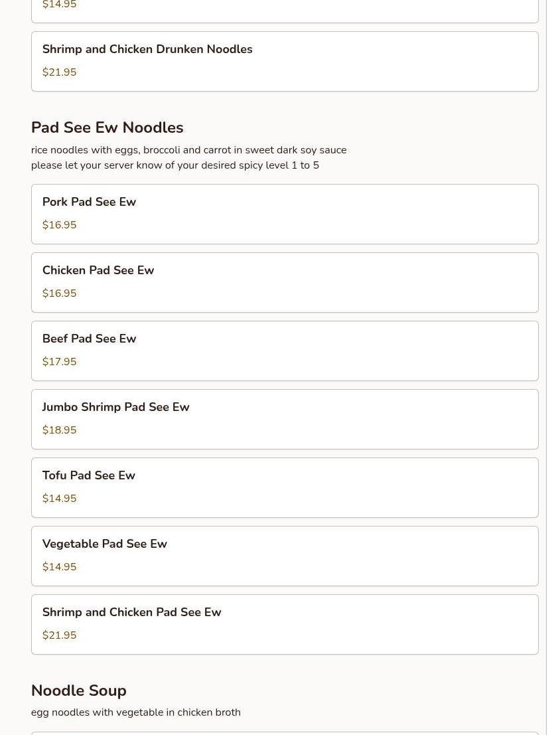Click the Noodle Soup section heading
Viewport: 560px width, 735px height.
click(78, 691)
